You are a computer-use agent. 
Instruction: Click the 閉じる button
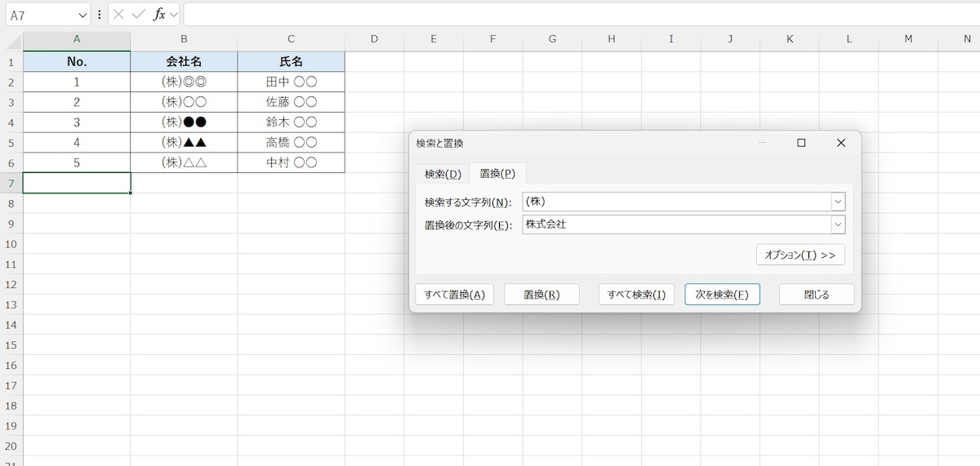[817, 295]
